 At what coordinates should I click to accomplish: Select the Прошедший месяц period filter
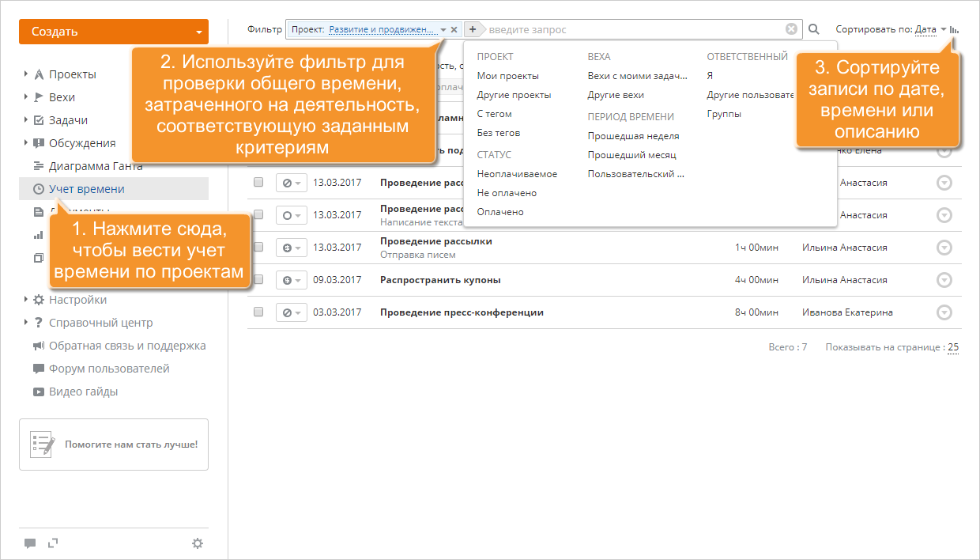(632, 155)
